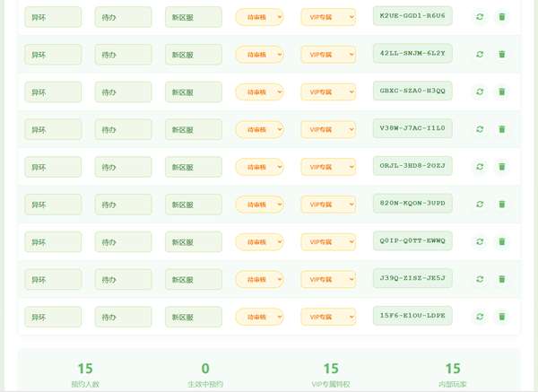
Task: Delete the row with code GBXC
Action: [x=501, y=91]
